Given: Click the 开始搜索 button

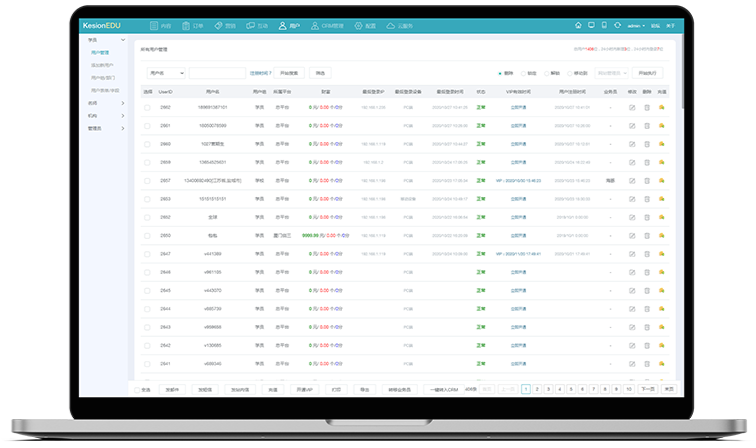Looking at the screenshot, I should pos(290,73).
